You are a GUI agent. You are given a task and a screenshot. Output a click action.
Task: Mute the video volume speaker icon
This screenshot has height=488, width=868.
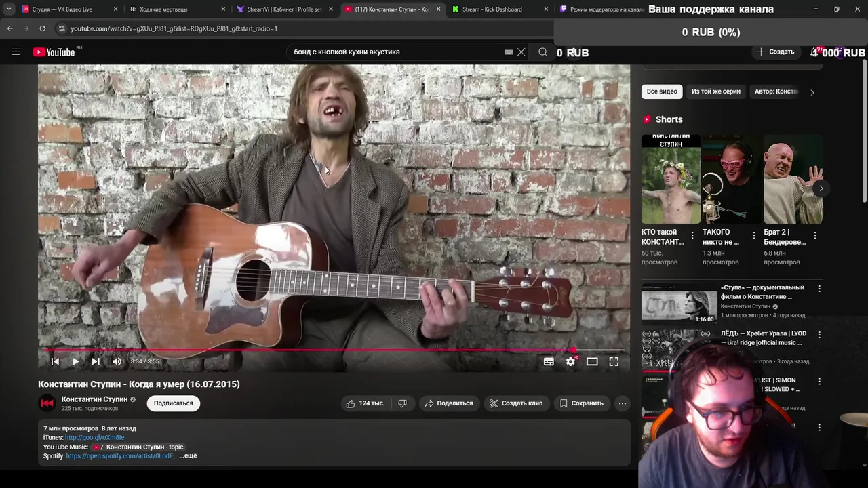pyautogui.click(x=117, y=361)
